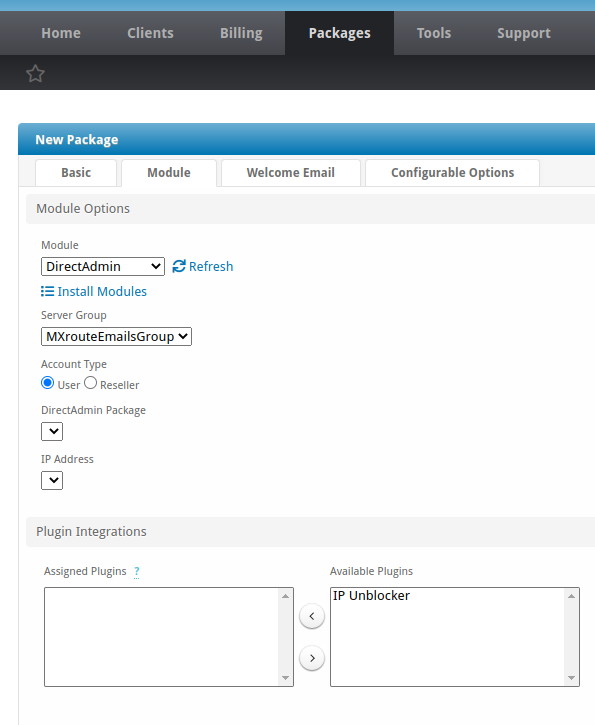Select the User account type
The width and height of the screenshot is (595, 725).
48,383
